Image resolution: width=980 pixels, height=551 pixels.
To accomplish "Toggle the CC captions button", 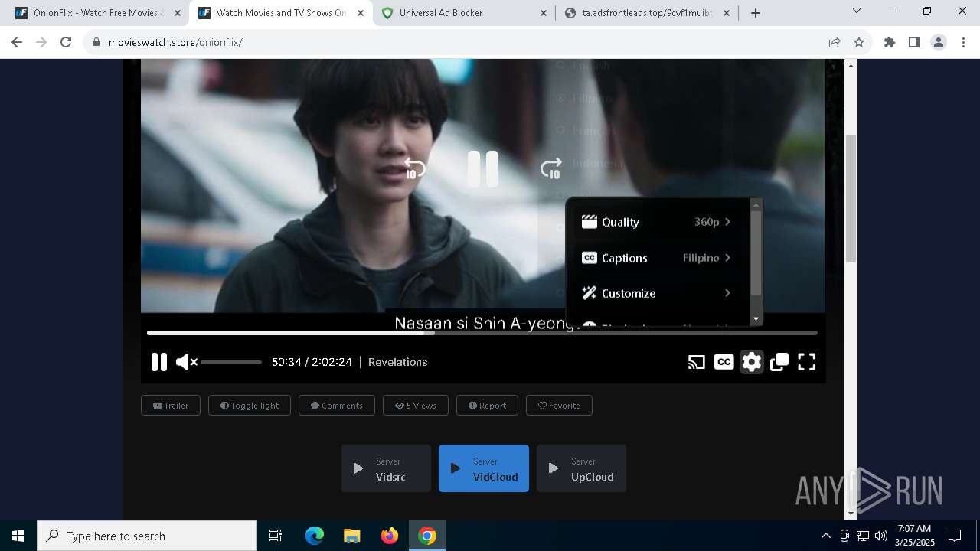I will pyautogui.click(x=724, y=362).
